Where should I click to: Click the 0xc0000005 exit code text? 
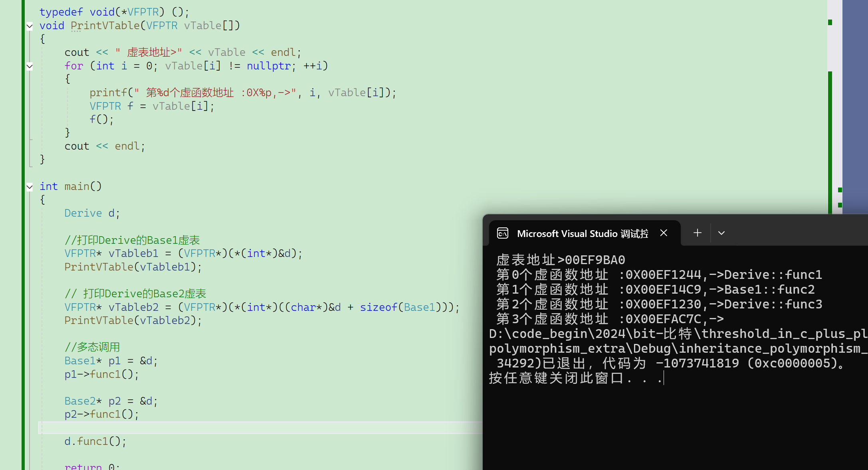(x=792, y=363)
